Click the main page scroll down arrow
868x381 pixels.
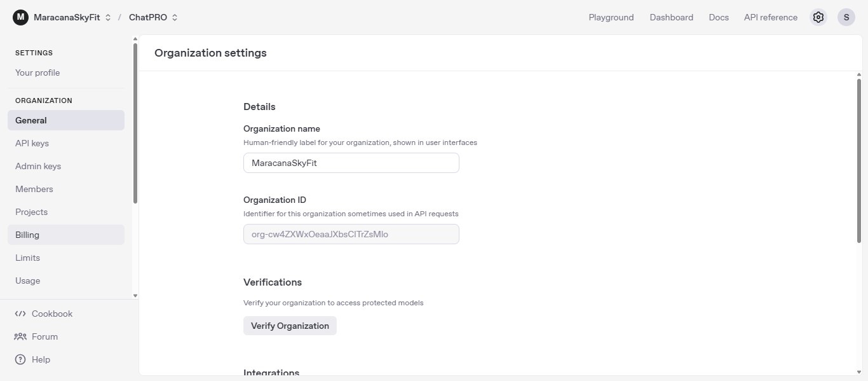point(859,371)
